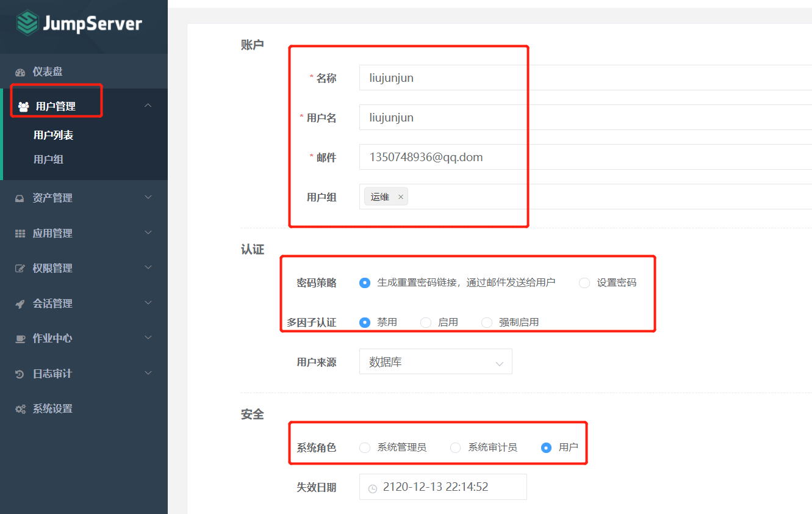The height and width of the screenshot is (514, 812).
Task: Click the 密码策略 label
Action: click(x=317, y=283)
